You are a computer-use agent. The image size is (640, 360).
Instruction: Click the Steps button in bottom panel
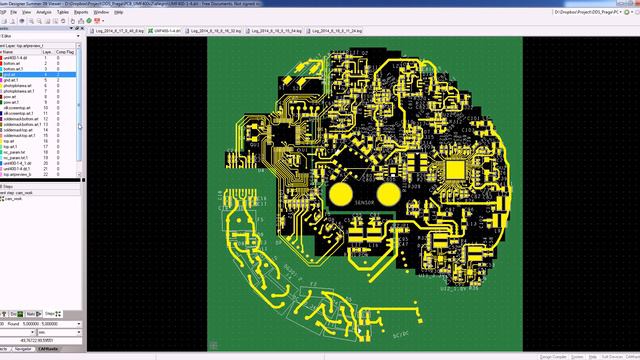pos(53,314)
